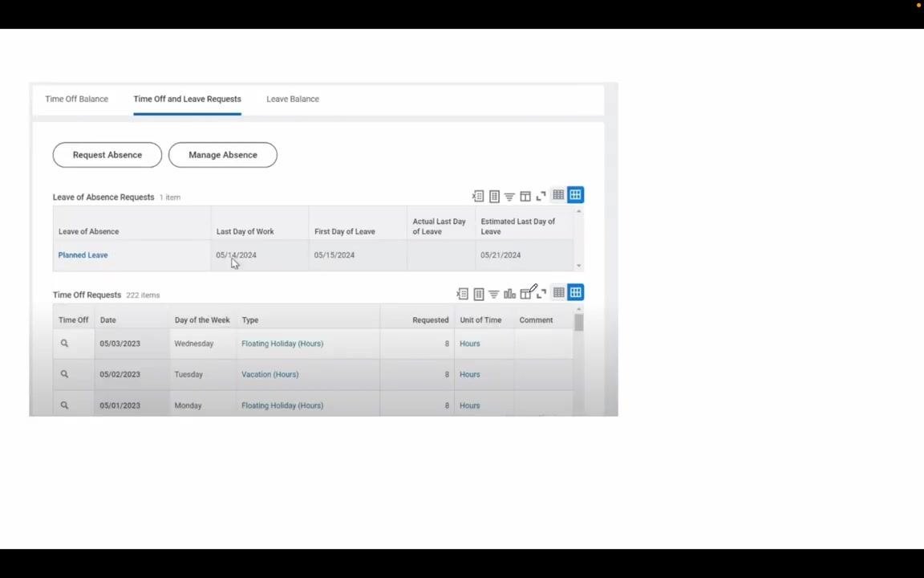The height and width of the screenshot is (578, 924).
Task: Open details magnifier for 05/01/2023 row
Action: click(x=64, y=405)
